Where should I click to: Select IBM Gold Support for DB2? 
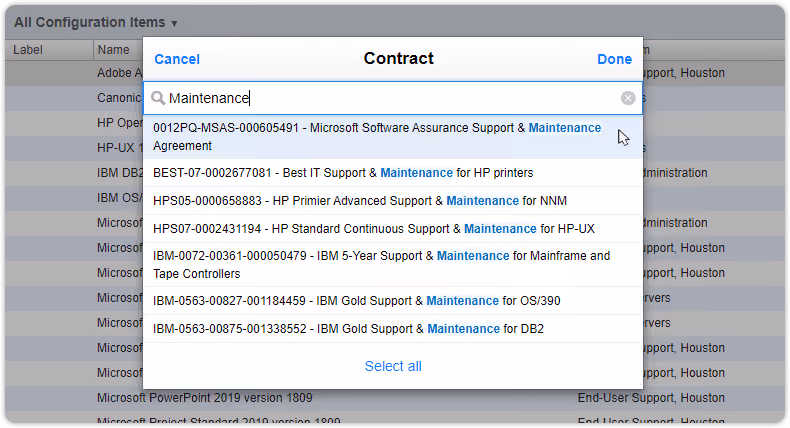(x=393, y=329)
